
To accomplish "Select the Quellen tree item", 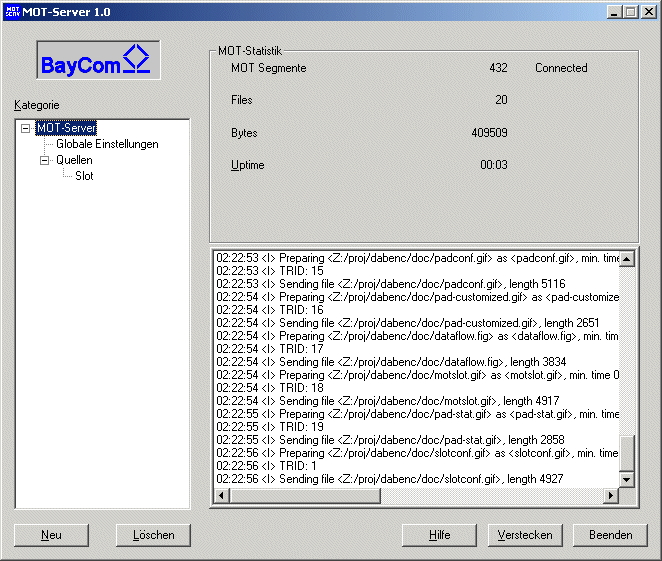I will tap(74, 160).
